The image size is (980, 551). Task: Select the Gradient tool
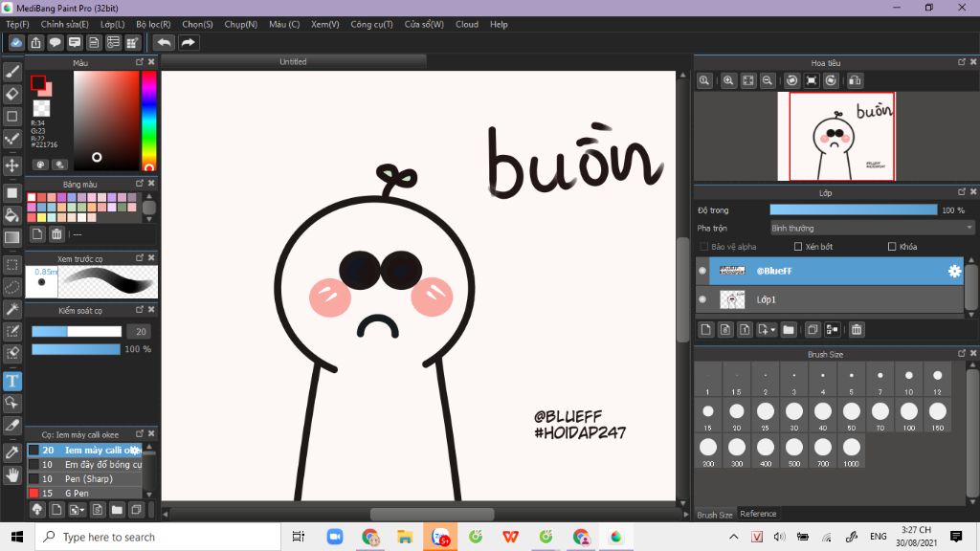click(x=11, y=237)
